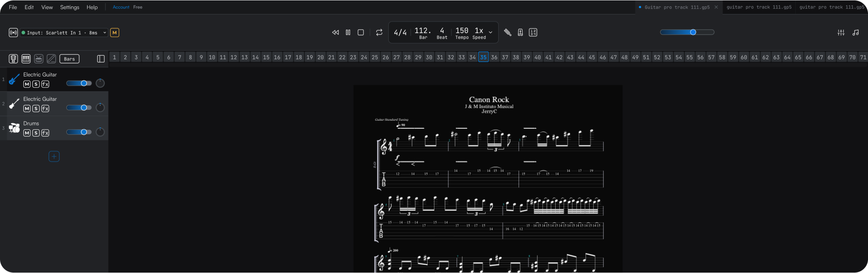
Task: Mute track 1 Electric Guitar
Action: tap(27, 84)
